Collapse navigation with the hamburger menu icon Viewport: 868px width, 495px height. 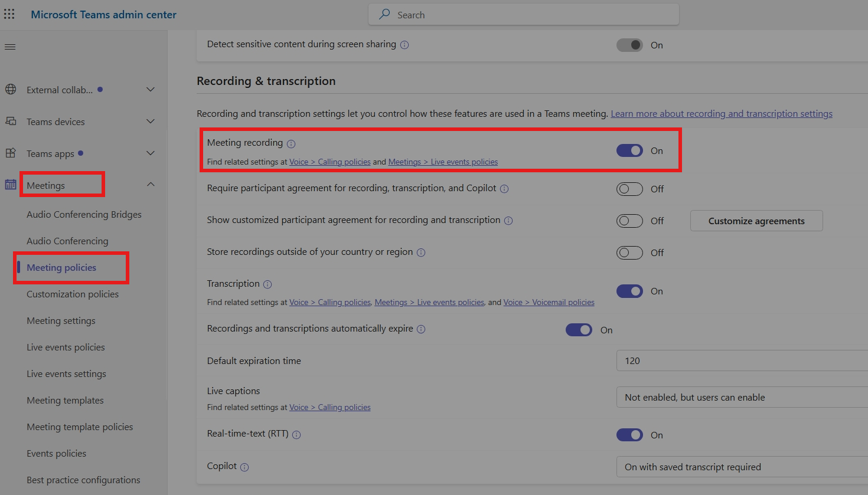[x=10, y=47]
